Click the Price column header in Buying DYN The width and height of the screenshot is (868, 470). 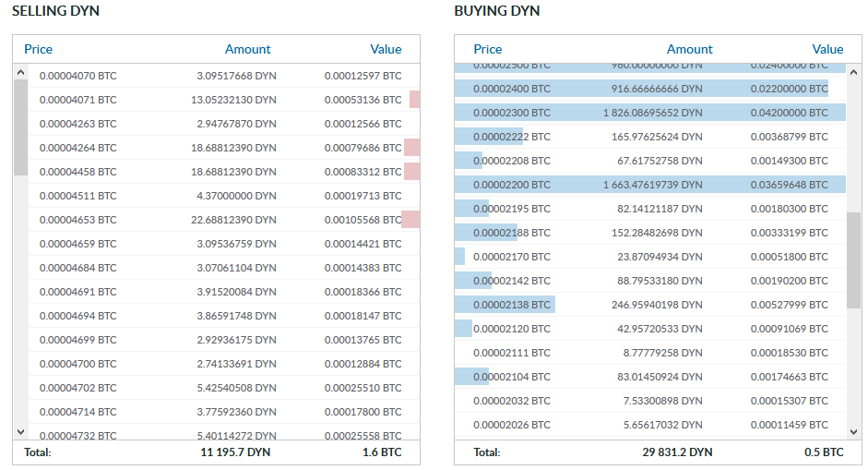click(488, 49)
